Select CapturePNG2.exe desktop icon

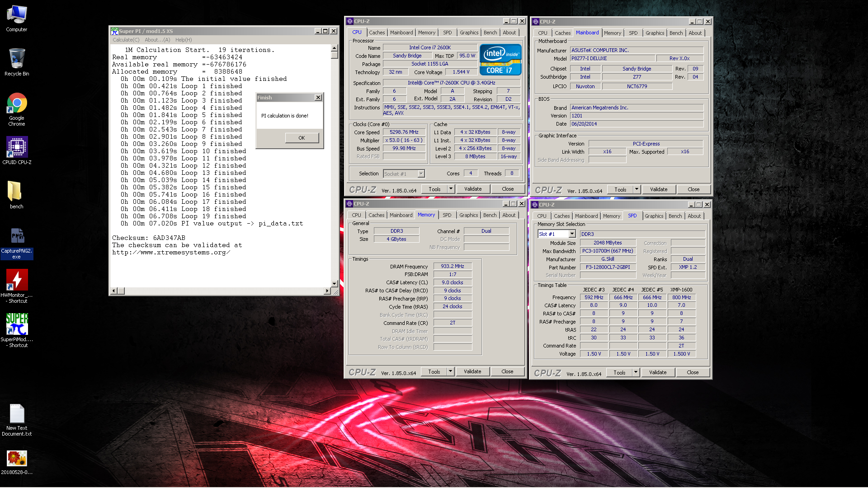coord(17,244)
